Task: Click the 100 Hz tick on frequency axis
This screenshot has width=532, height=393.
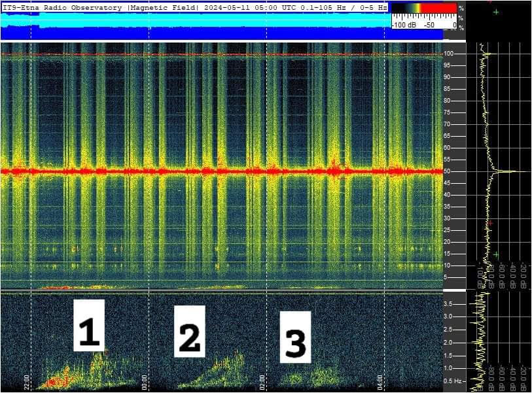Action: pos(450,54)
